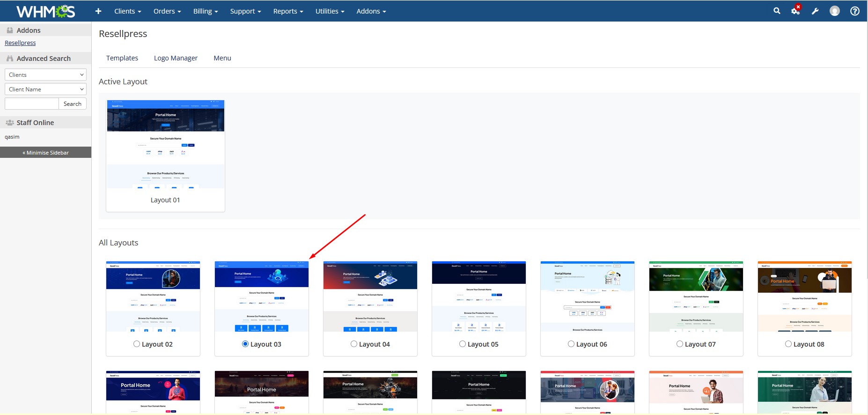
Task: Open the Resellpress sidebar link
Action: tap(20, 43)
